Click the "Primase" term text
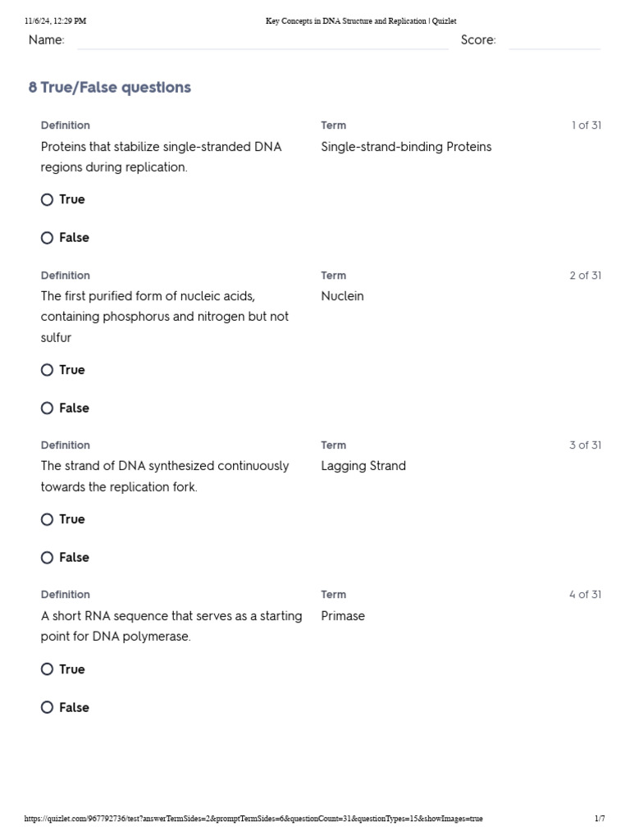This screenshot has height=840, width=630. pyautogui.click(x=343, y=616)
